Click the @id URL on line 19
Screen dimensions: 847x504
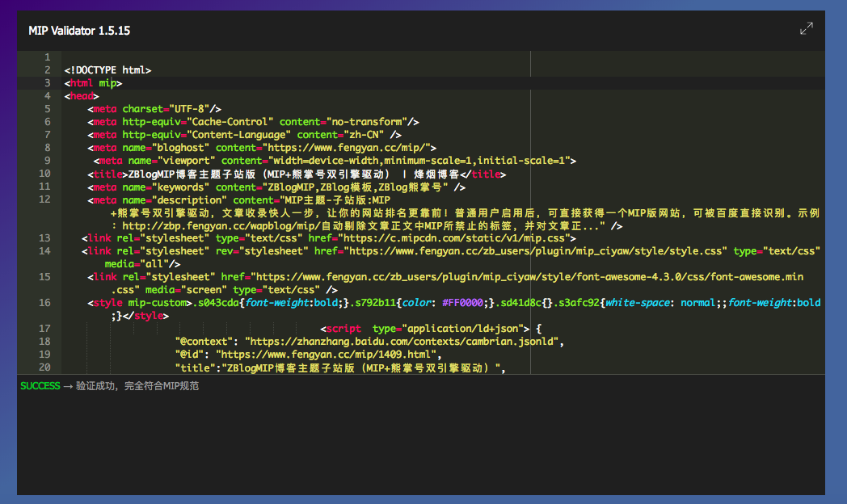[327, 355]
